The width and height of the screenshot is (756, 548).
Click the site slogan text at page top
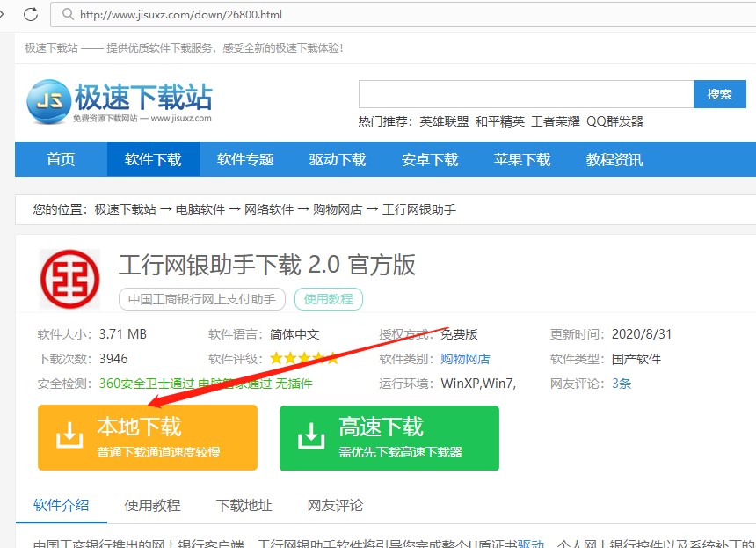pos(184,48)
